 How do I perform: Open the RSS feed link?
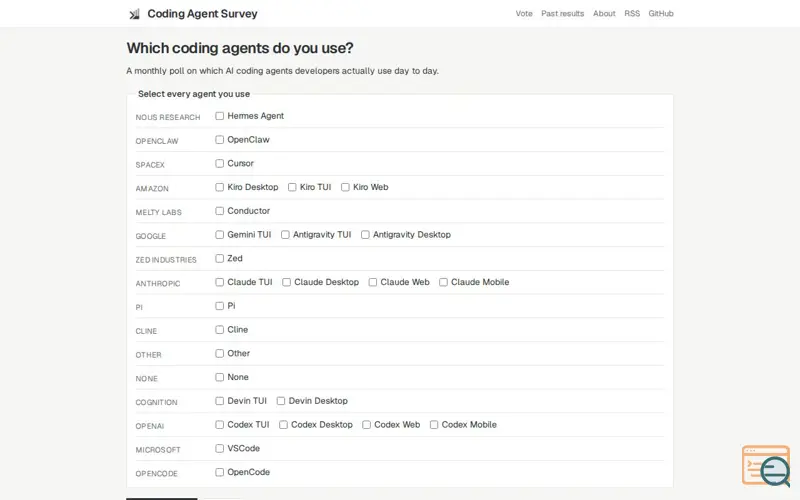click(632, 14)
